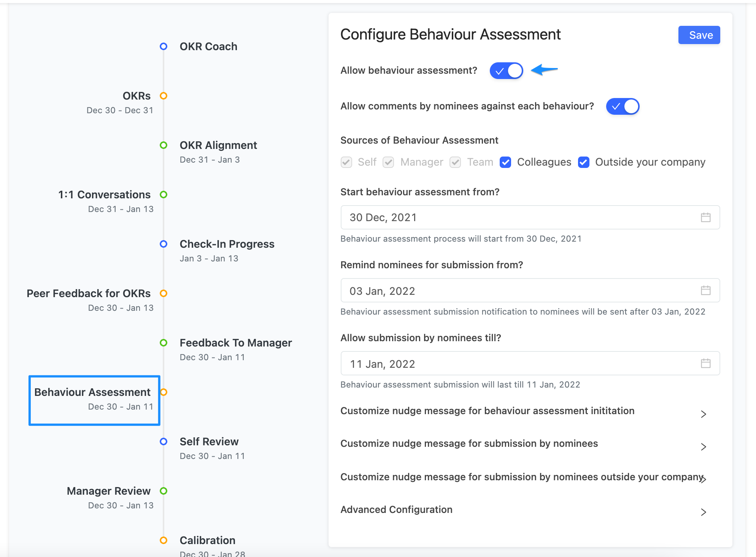This screenshot has width=756, height=557.
Task: Click the start date field showing 30 Dec, 2021
Action: [x=530, y=217]
